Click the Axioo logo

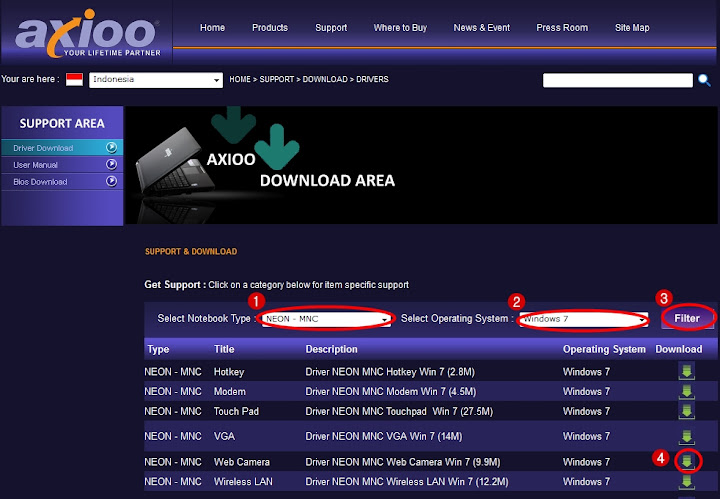87,33
